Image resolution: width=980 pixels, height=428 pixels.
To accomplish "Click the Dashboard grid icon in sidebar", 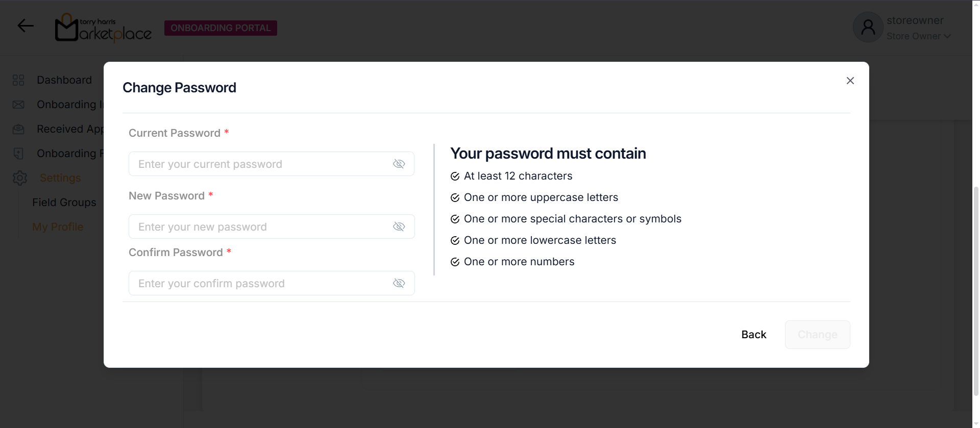I will (x=18, y=80).
